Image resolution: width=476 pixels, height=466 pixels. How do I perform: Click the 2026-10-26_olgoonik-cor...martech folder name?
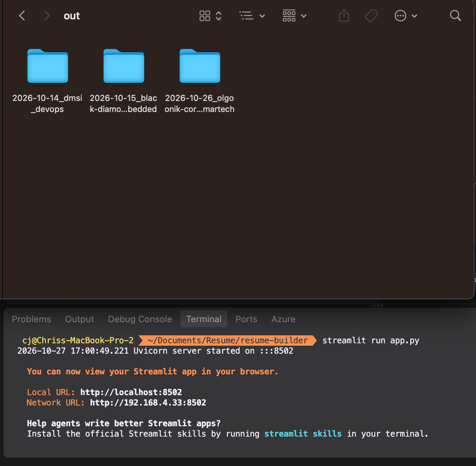click(x=200, y=103)
